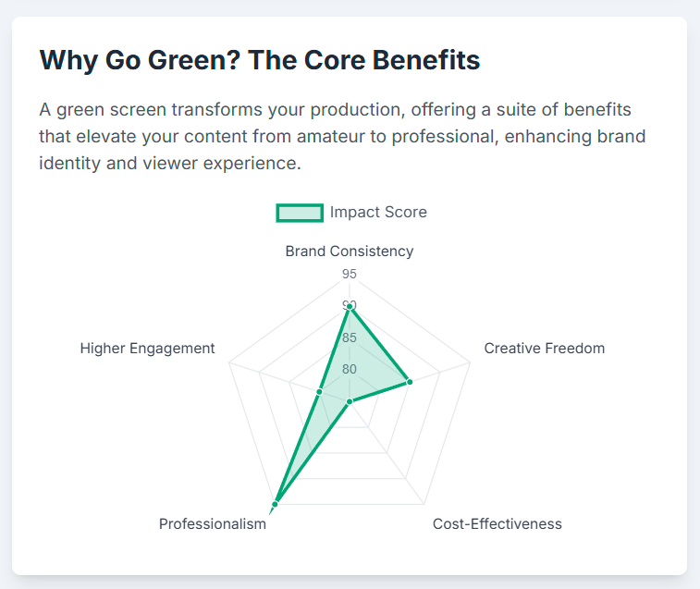Click the 85 scale tick label
Screen dimensions: 700x589
point(350,337)
